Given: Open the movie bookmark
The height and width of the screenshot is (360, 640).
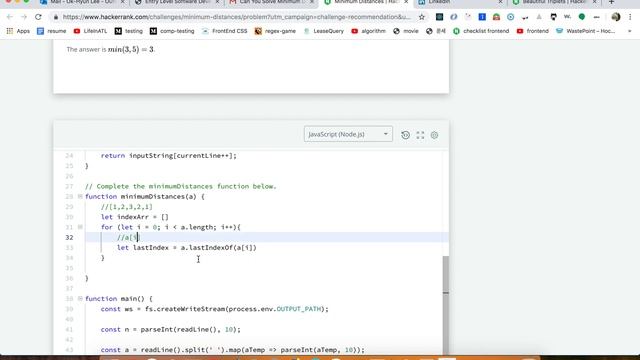Looking at the screenshot, I should (406, 31).
